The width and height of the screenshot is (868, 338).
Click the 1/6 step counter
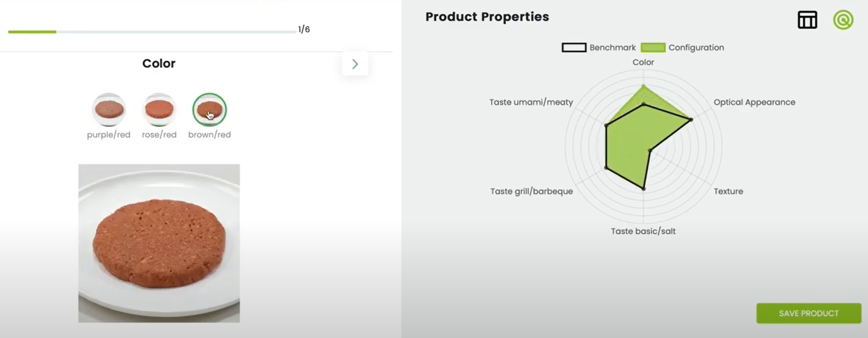(304, 29)
